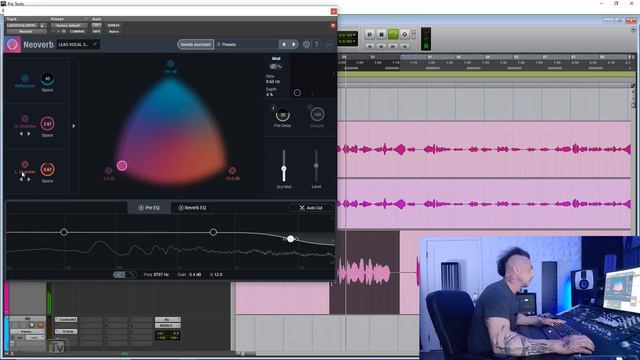
Task: Click the Pro Tools transport stop button
Action: [381, 35]
